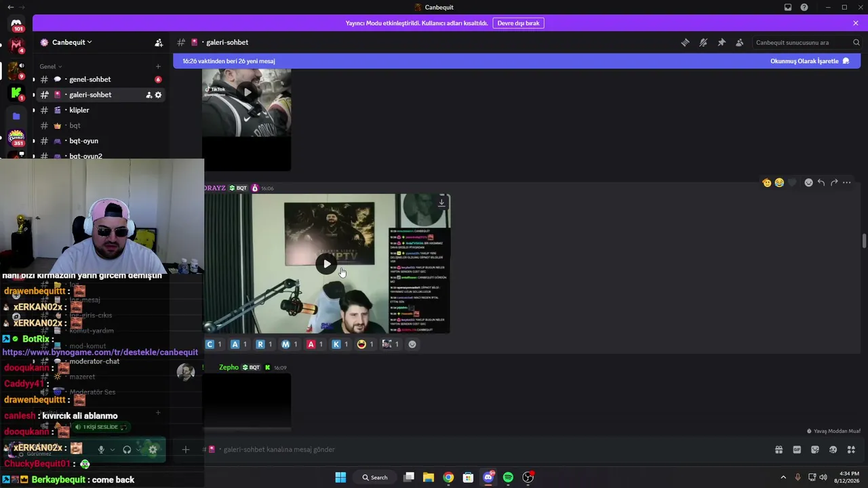
Task: Open galeri-sohbet channel settings gear
Action: coord(159,95)
